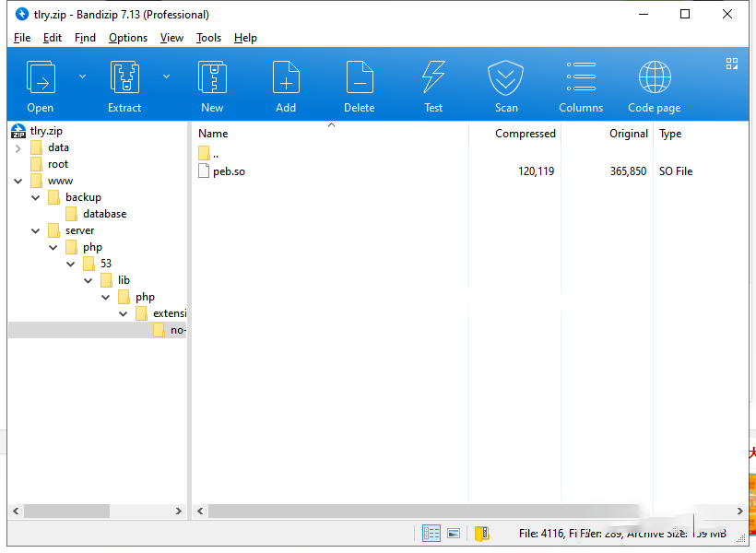Click the Open archive toolbar icon

[x=41, y=77]
